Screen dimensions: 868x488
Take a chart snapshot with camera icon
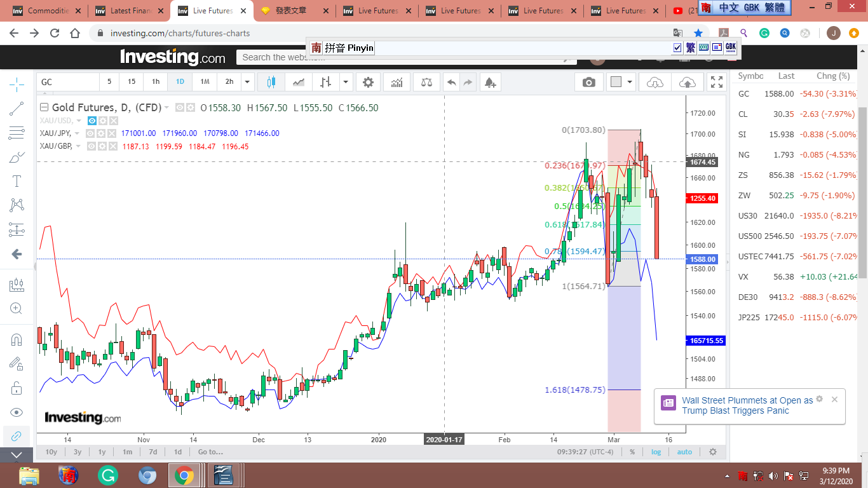pos(589,82)
